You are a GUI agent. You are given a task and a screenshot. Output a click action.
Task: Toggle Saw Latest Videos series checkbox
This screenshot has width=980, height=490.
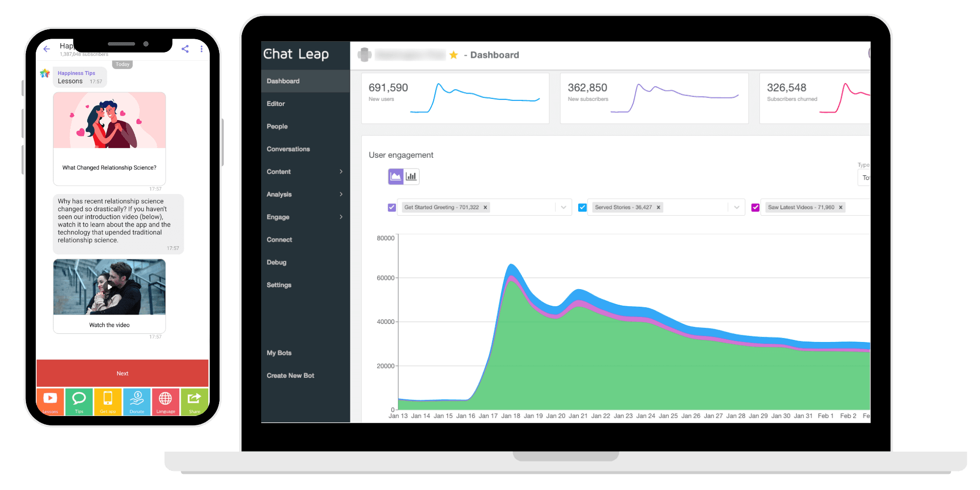tap(756, 207)
